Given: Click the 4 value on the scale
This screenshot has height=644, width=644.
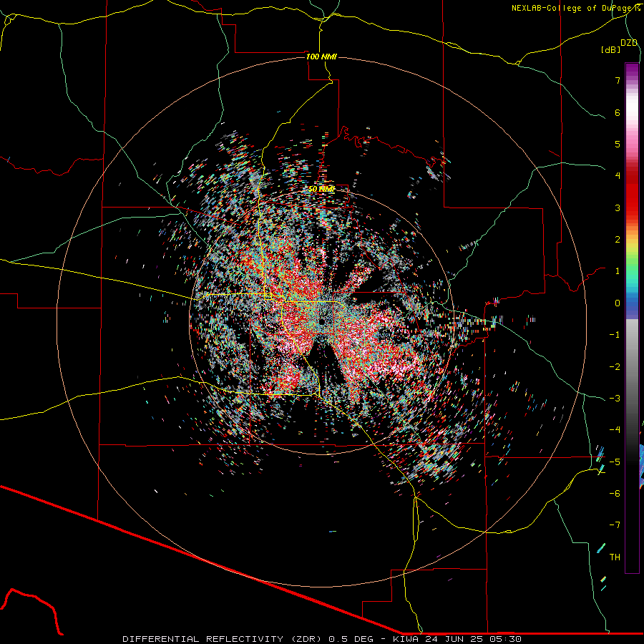Looking at the screenshot, I should (618, 176).
